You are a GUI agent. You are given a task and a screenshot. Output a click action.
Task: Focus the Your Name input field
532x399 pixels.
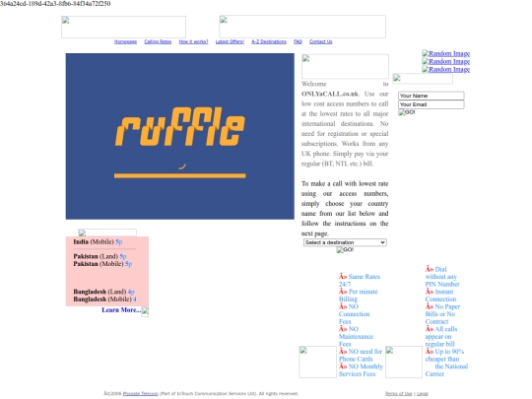tap(431, 96)
